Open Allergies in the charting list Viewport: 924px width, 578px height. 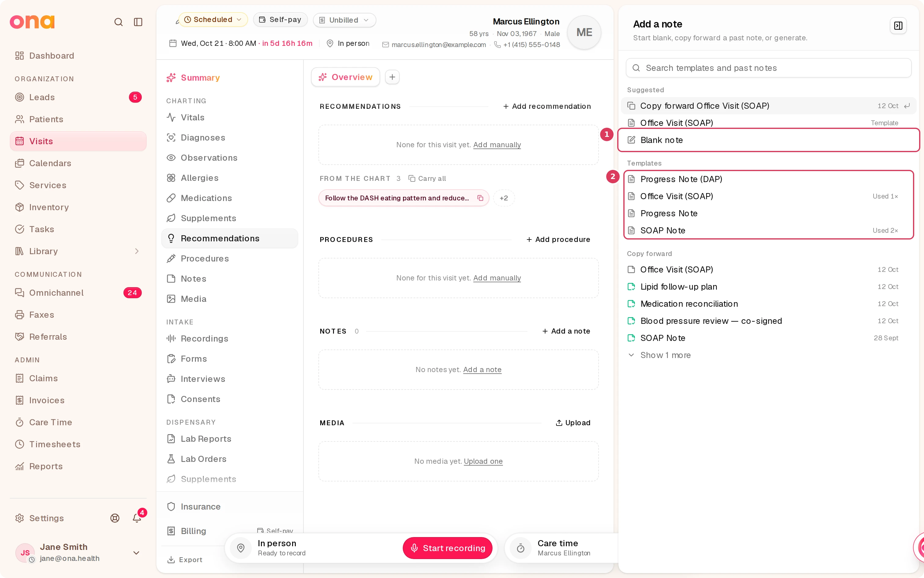click(230, 178)
